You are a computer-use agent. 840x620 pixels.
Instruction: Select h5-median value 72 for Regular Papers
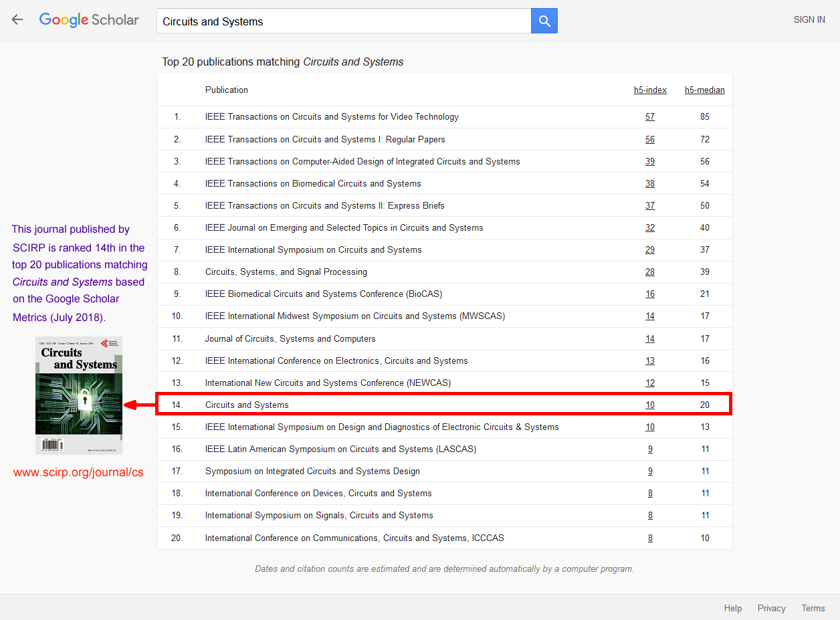click(705, 139)
